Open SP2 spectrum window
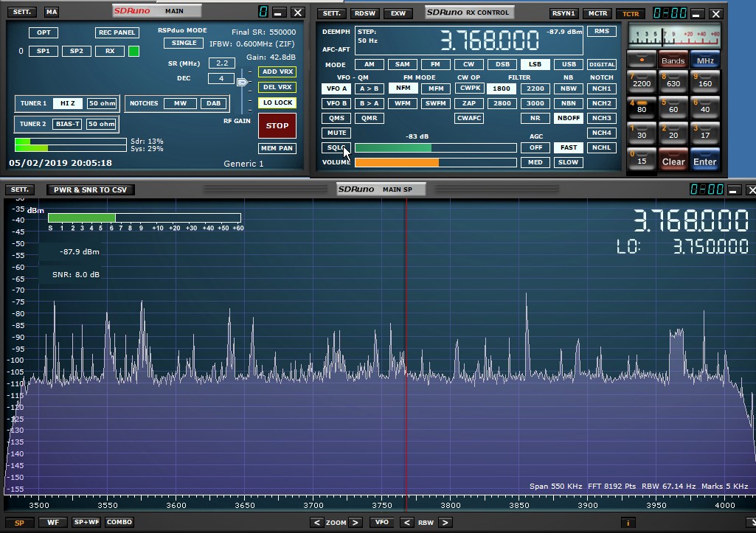The image size is (756, 533). 76,51
